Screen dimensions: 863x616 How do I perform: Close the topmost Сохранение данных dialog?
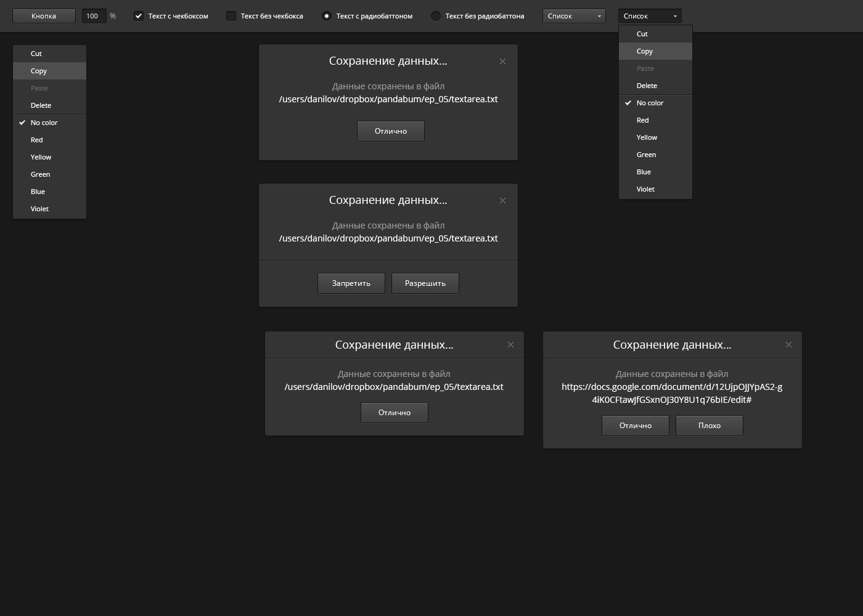[x=502, y=62]
